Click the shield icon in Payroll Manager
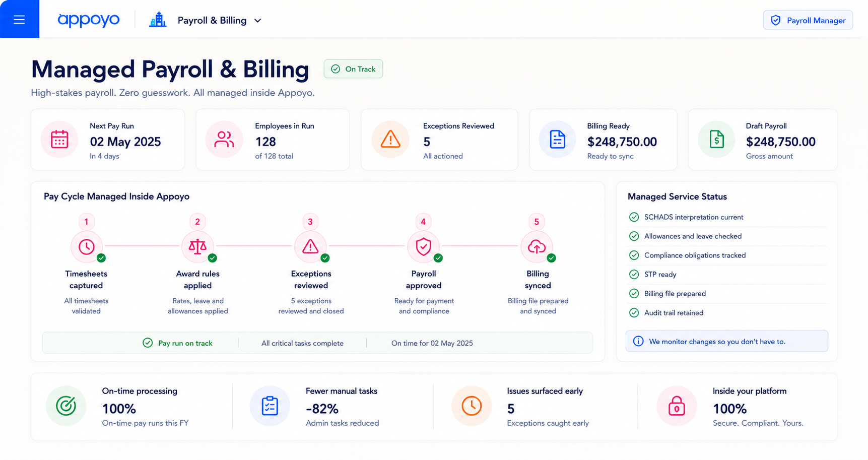 click(776, 20)
